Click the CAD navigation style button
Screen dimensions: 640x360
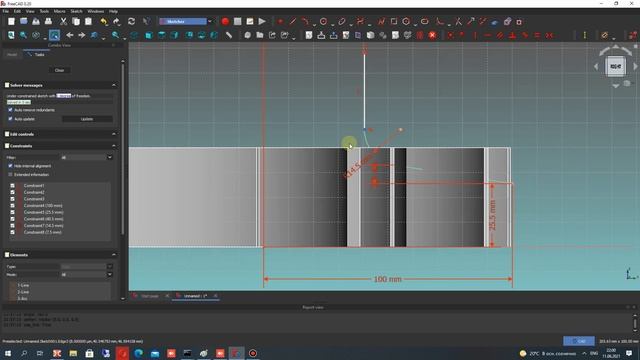pyautogui.click(x=578, y=341)
